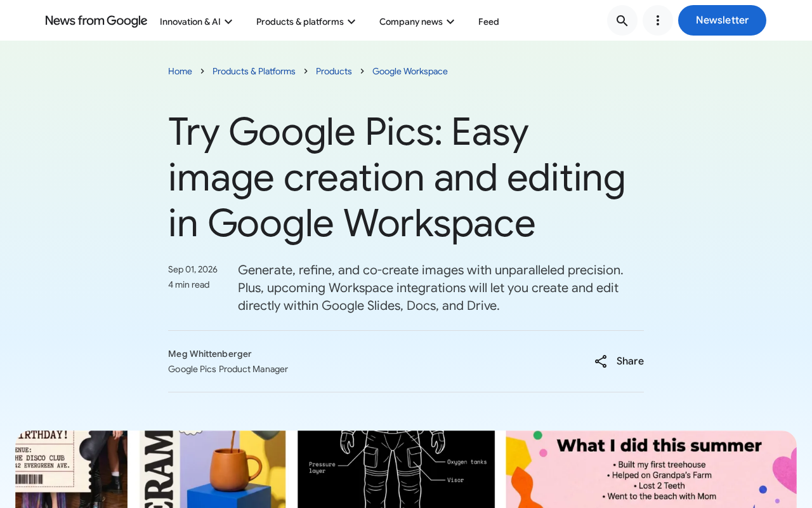Open the orange mug image thumbnail
812x508 pixels.
[213, 469]
